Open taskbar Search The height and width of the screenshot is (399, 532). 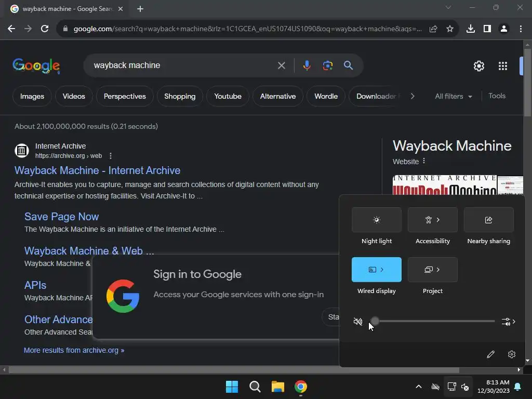tap(255, 387)
